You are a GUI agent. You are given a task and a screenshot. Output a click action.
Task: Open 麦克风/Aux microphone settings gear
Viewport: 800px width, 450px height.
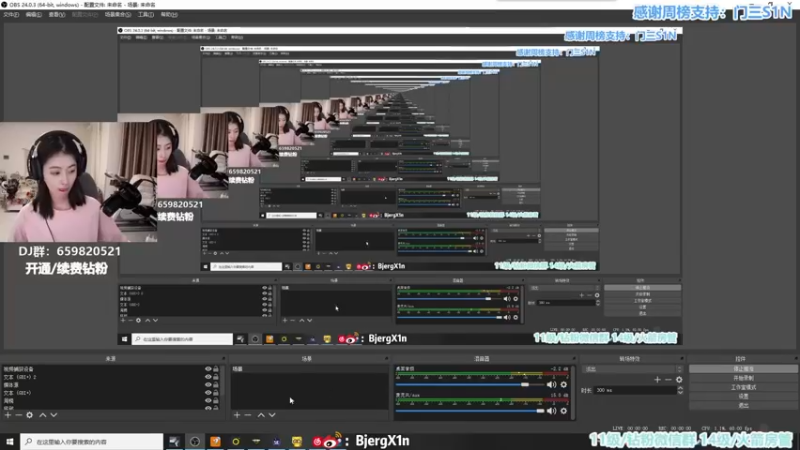[x=564, y=411]
